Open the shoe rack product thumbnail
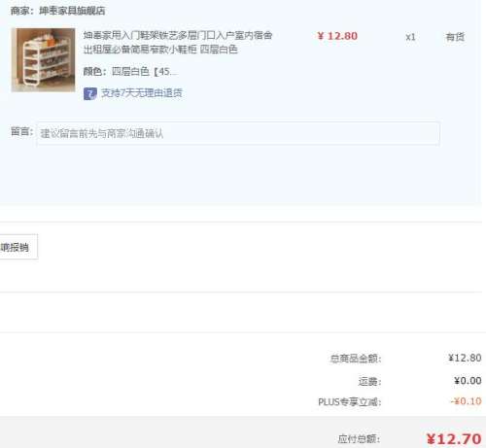 click(43, 60)
